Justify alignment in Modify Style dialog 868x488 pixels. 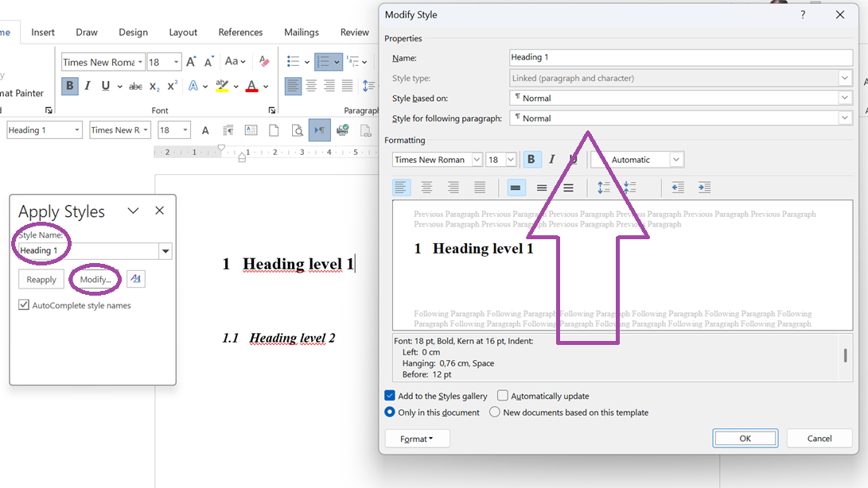click(x=480, y=188)
